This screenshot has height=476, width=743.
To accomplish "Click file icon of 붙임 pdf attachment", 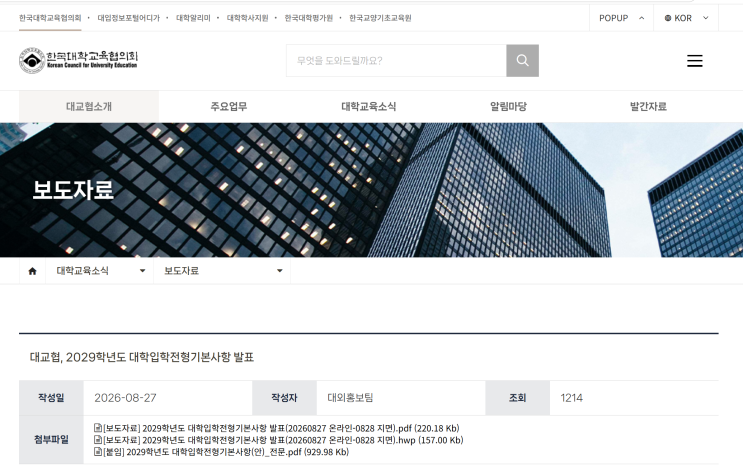I will click(x=98, y=452).
